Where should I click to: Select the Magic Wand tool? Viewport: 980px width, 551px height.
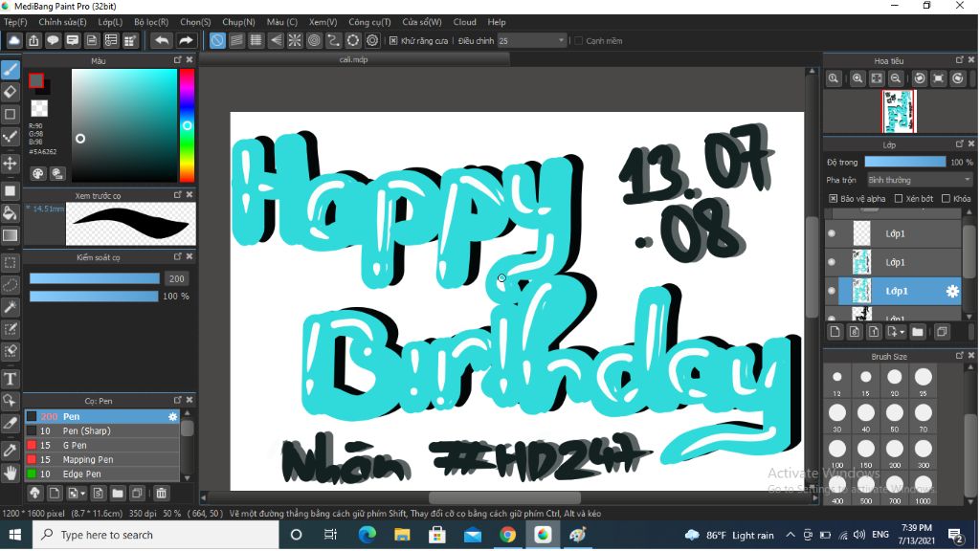click(x=10, y=307)
